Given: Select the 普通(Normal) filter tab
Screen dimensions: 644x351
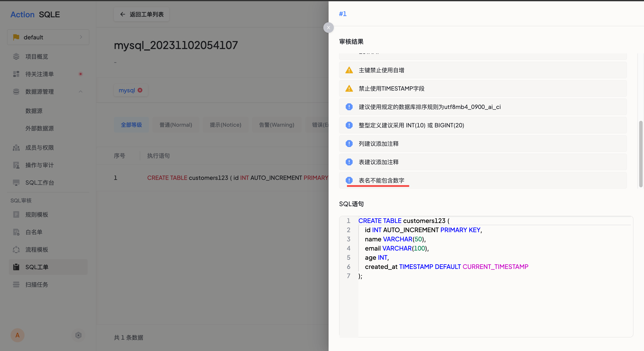Looking at the screenshot, I should coord(176,125).
